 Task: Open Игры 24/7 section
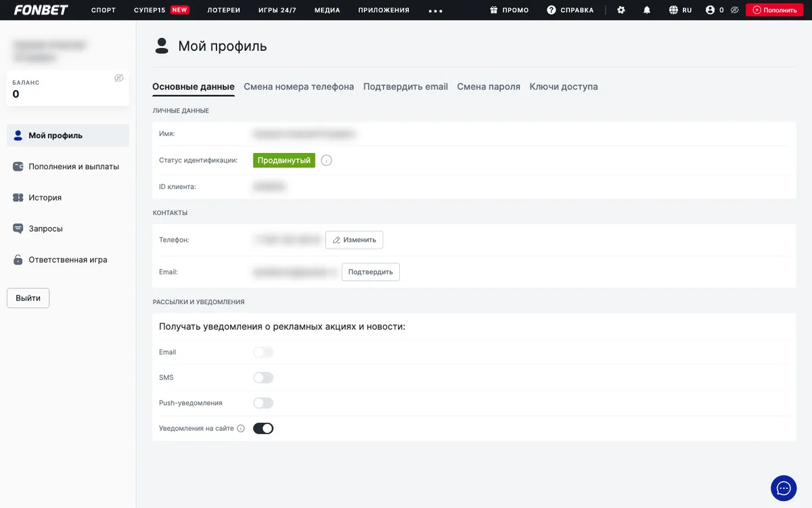[277, 10]
